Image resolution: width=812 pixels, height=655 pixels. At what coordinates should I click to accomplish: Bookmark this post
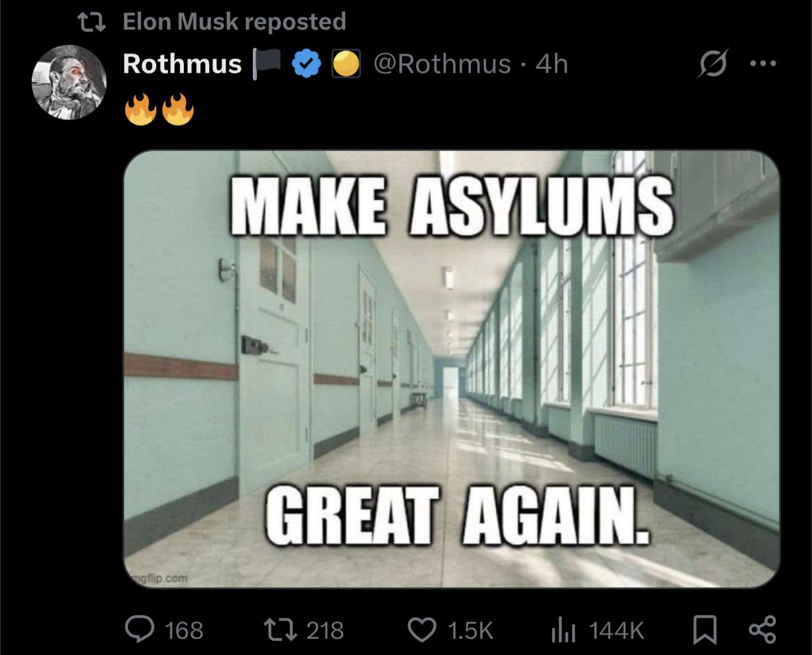coord(705,630)
